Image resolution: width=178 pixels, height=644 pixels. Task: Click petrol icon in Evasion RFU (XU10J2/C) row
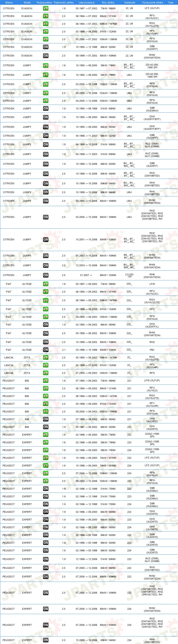coord(46,16)
